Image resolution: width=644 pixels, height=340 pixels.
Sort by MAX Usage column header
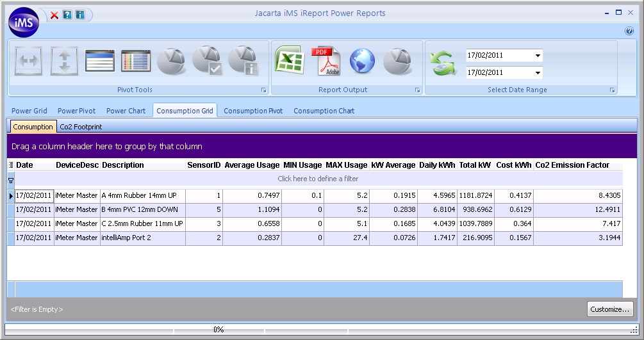click(x=347, y=165)
